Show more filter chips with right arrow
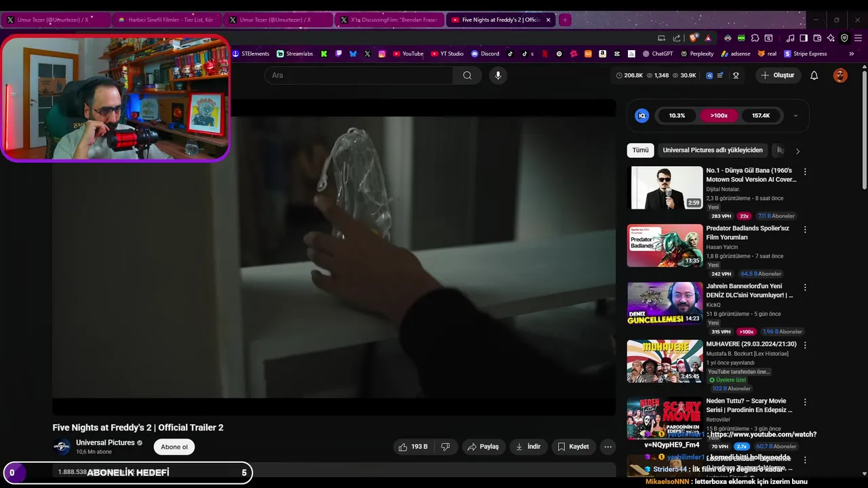The width and height of the screenshot is (868, 488). [797, 151]
